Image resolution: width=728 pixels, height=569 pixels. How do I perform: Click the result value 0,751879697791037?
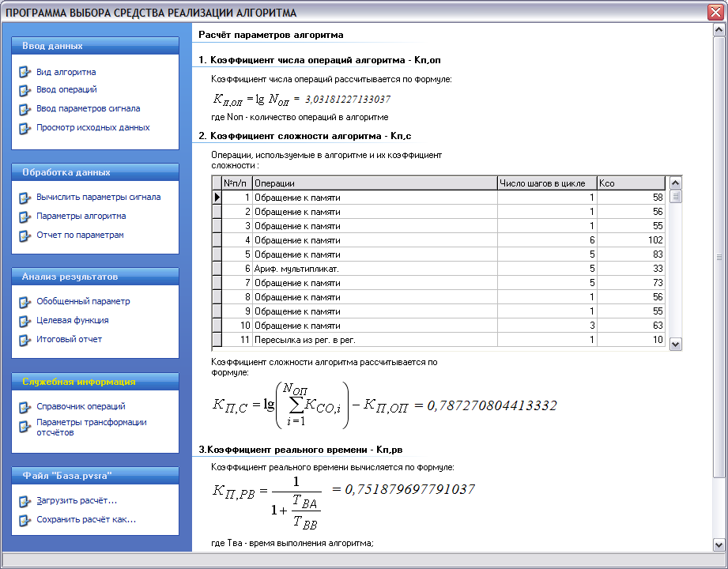click(x=409, y=489)
